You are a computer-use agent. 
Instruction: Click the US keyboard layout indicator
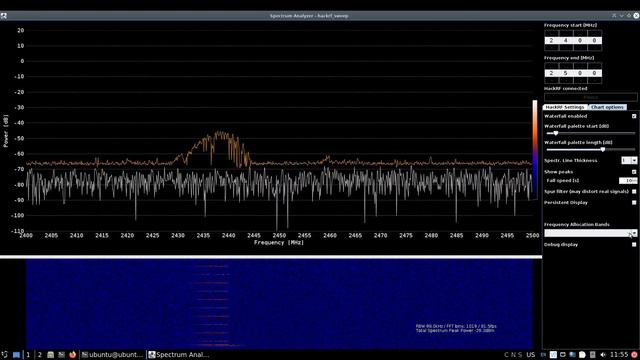click(x=531, y=355)
